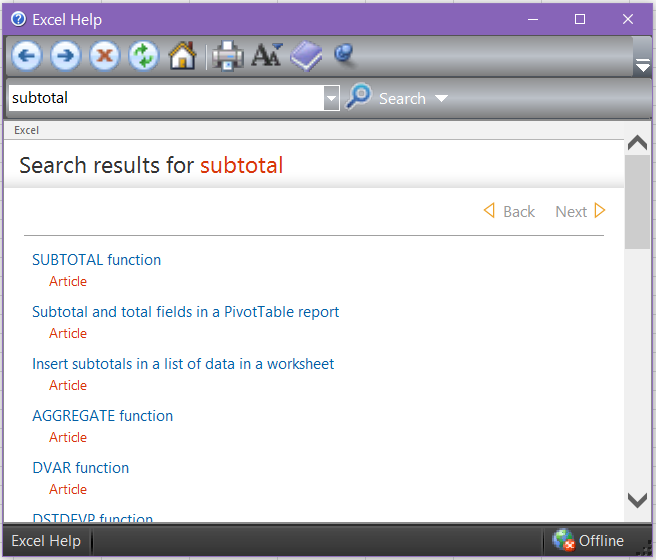Open the AGGREGATE function article

[x=102, y=416]
